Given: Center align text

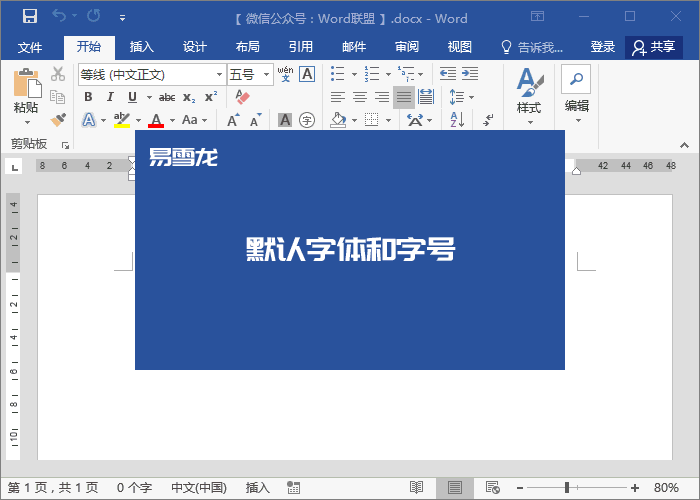Looking at the screenshot, I should point(360,97).
